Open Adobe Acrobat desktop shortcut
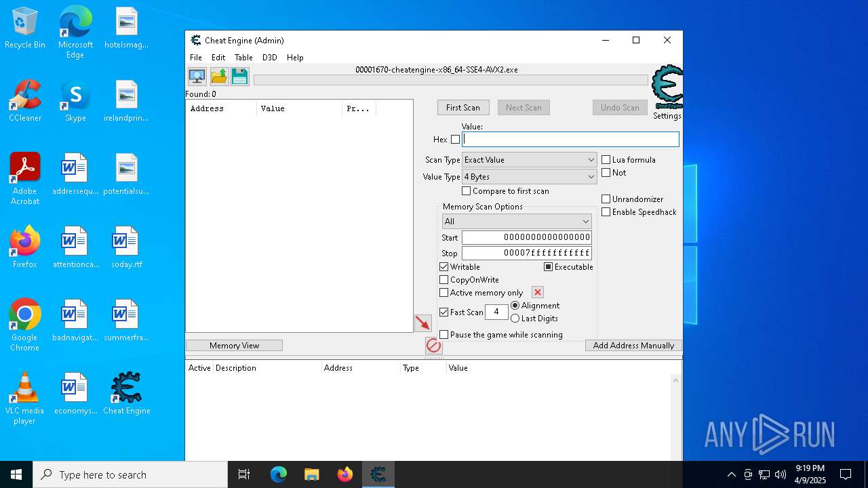The height and width of the screenshot is (488, 868). tap(25, 179)
